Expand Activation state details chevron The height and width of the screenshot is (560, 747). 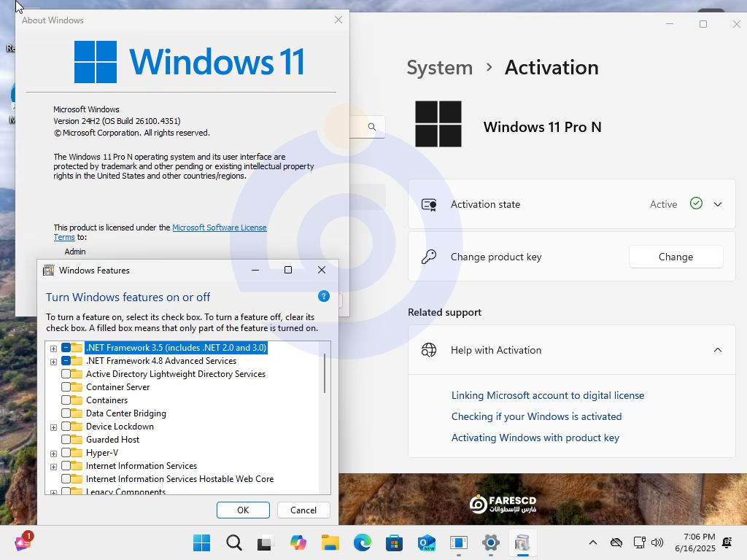coord(718,204)
